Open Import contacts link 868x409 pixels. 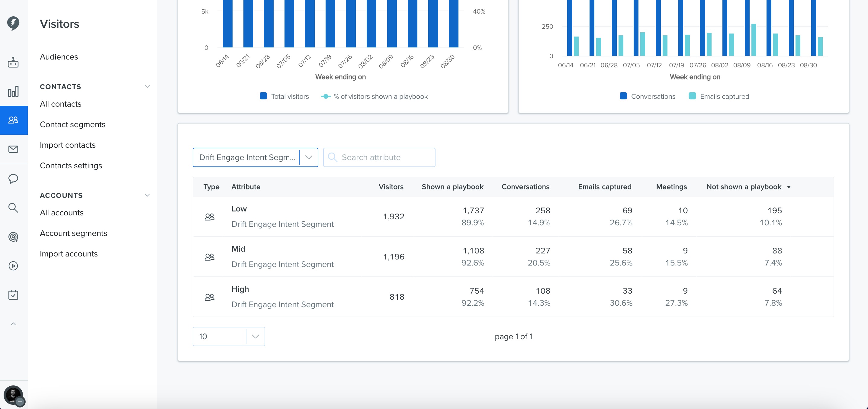(x=68, y=145)
